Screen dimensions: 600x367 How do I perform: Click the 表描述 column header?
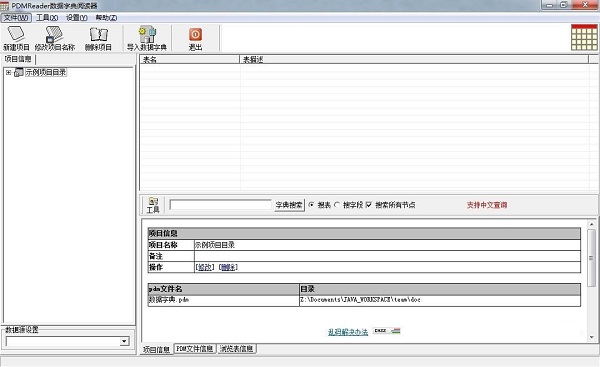(x=414, y=59)
